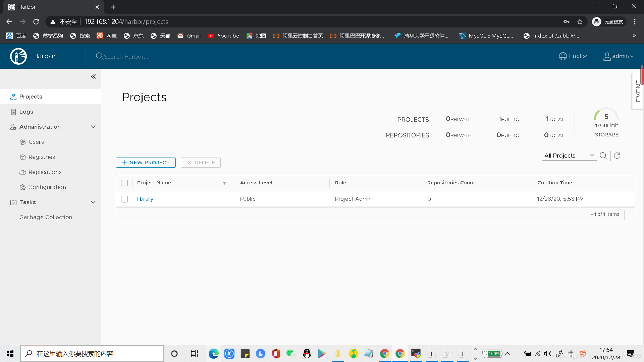Open the English language selector
Viewport: 644px width, 362px height.
[x=574, y=56]
